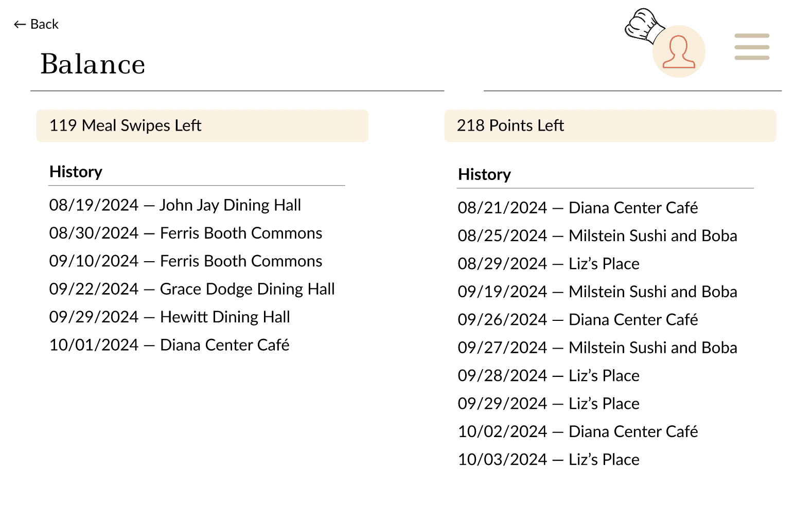The image size is (812, 507).
Task: Select the 08/25/2024 Milstein Sushi and Boba entry
Action: tap(597, 236)
